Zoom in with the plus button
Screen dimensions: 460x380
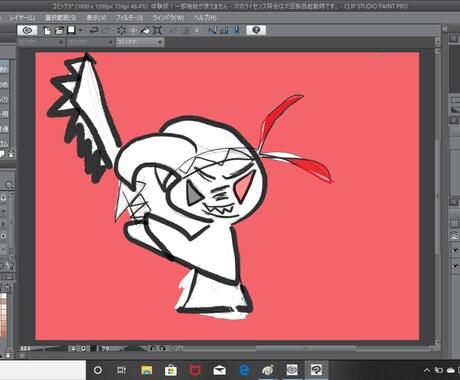[x=83, y=349]
